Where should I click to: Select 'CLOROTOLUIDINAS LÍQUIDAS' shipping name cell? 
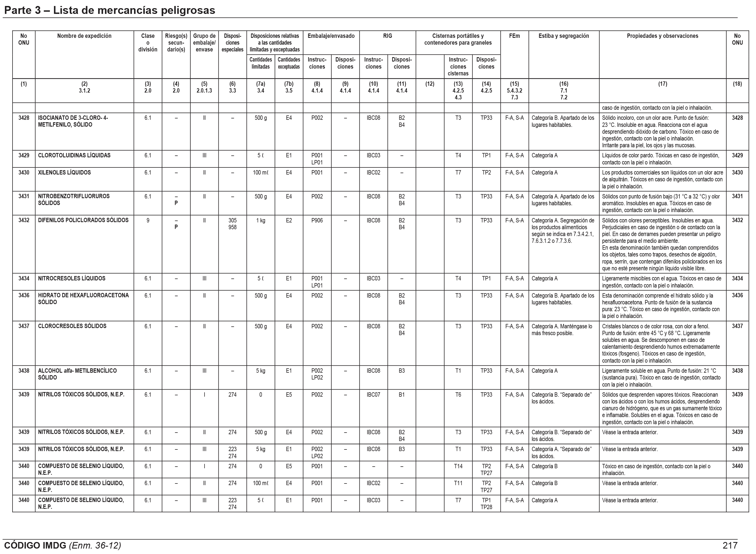[74, 156]
